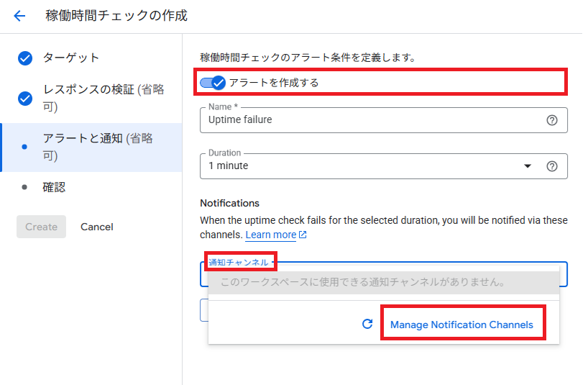Click the back arrow icon
This screenshot has height=385, width=588.
tap(19, 16)
